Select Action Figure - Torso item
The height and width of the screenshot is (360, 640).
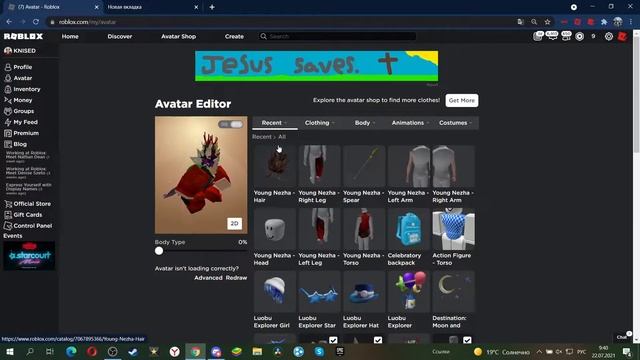453,237
